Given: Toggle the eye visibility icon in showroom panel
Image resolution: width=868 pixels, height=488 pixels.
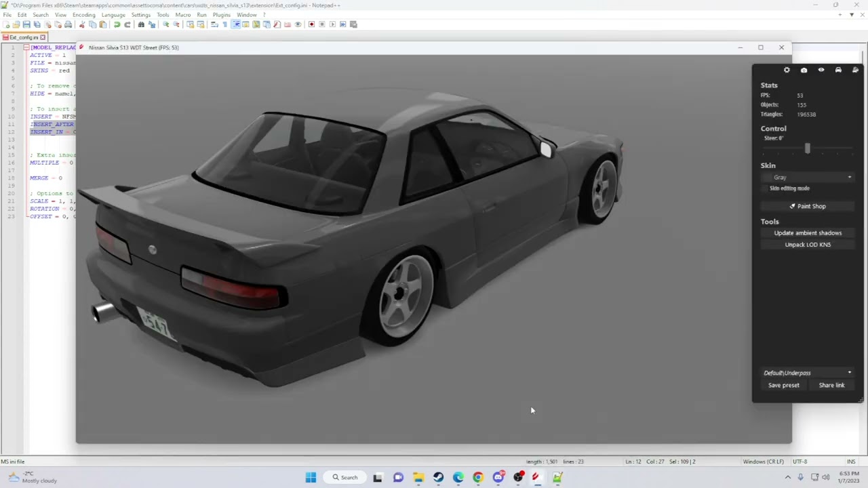Looking at the screenshot, I should [821, 70].
